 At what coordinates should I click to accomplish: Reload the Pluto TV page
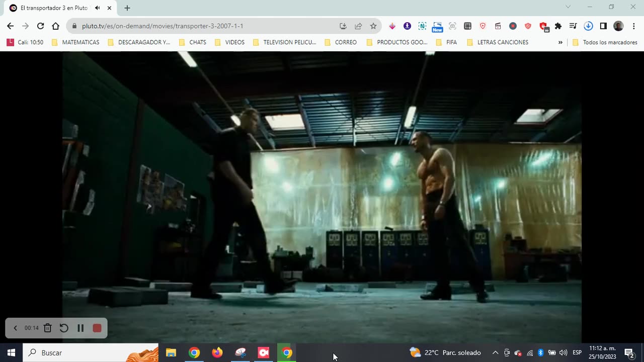point(40,26)
